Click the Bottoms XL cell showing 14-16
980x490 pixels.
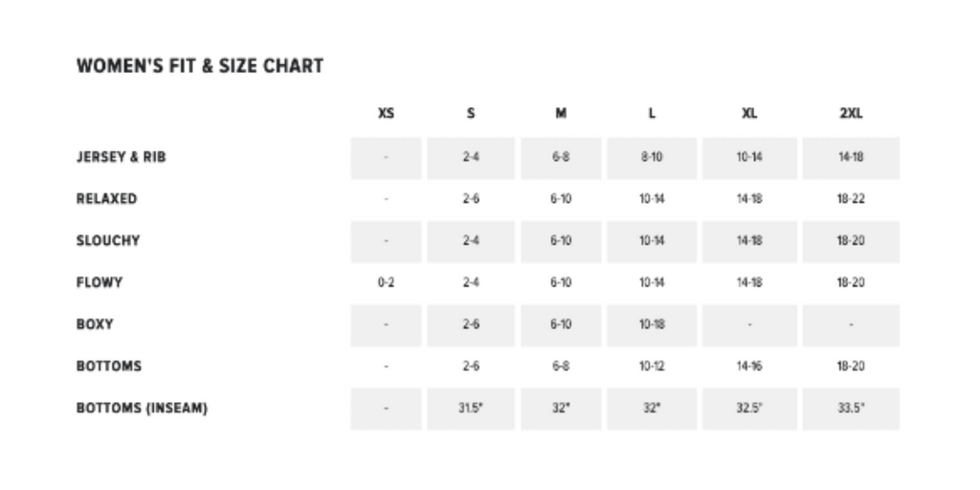coord(749,367)
